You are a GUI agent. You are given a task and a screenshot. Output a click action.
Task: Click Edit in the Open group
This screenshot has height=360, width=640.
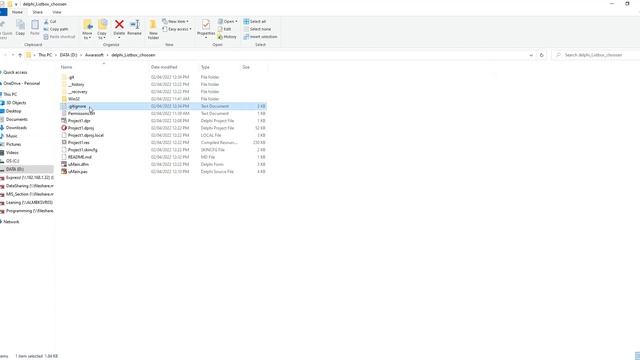pyautogui.click(x=224, y=29)
